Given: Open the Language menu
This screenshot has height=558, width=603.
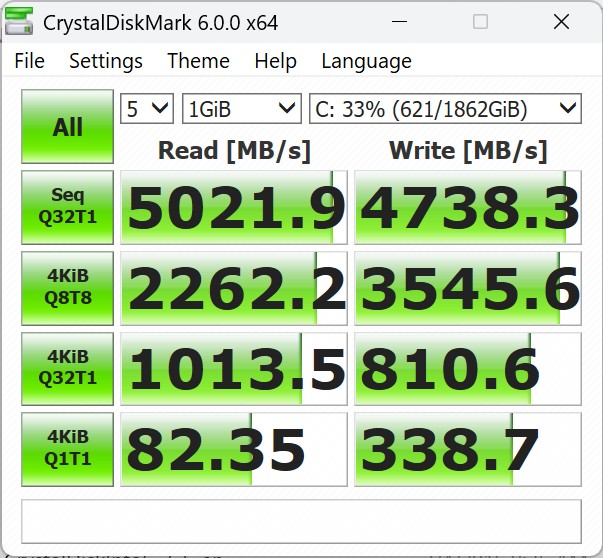Looking at the screenshot, I should tap(366, 61).
